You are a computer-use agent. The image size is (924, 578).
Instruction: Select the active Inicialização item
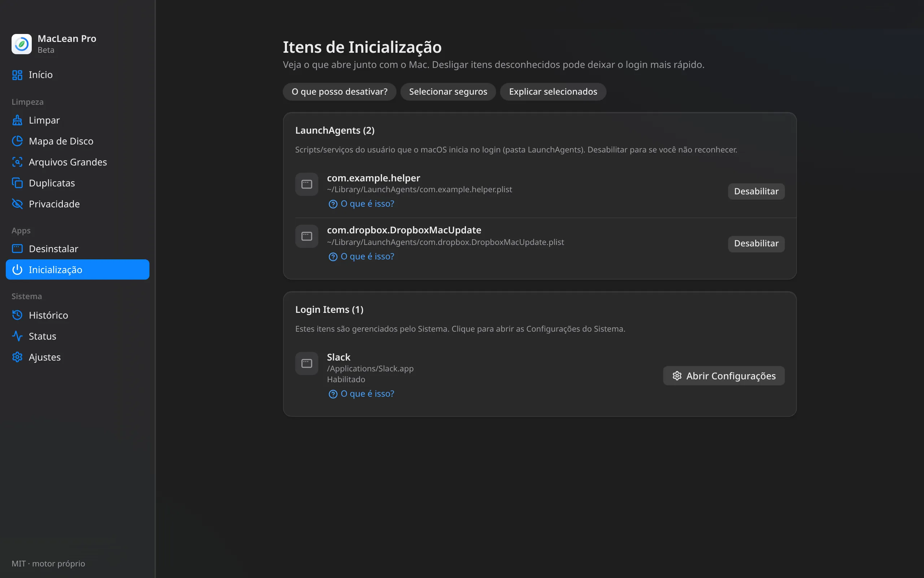tap(78, 270)
